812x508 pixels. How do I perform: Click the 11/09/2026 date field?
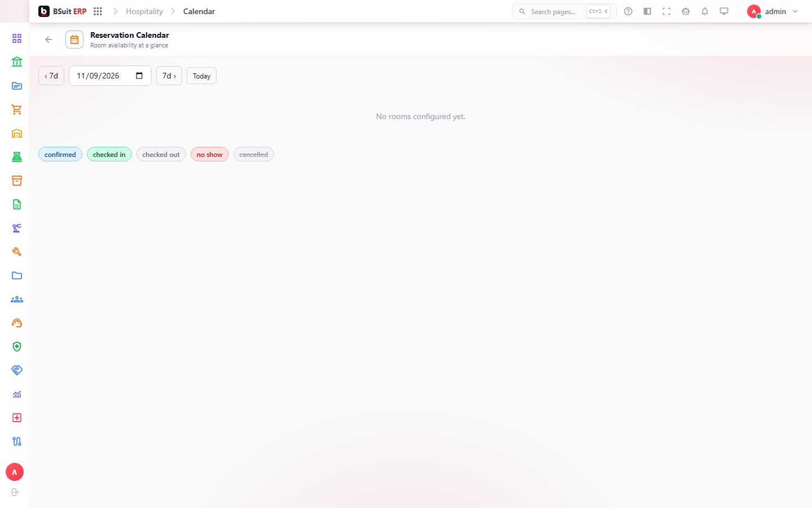click(x=110, y=76)
